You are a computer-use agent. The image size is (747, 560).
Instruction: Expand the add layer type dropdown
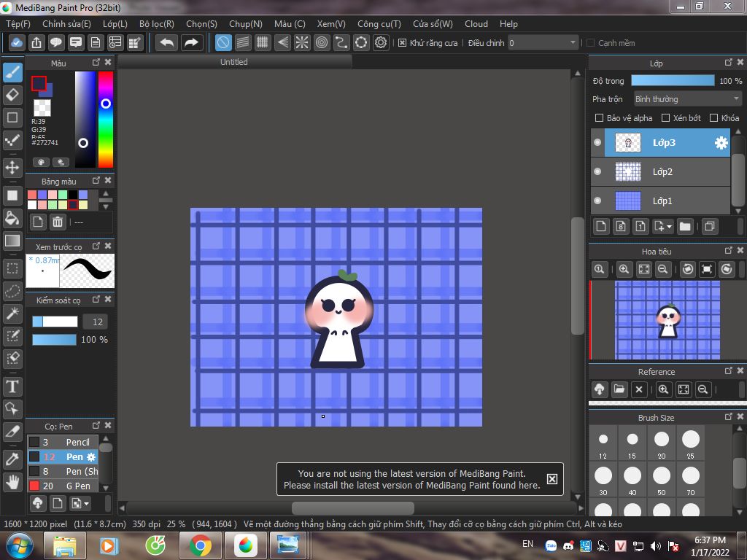click(x=662, y=227)
